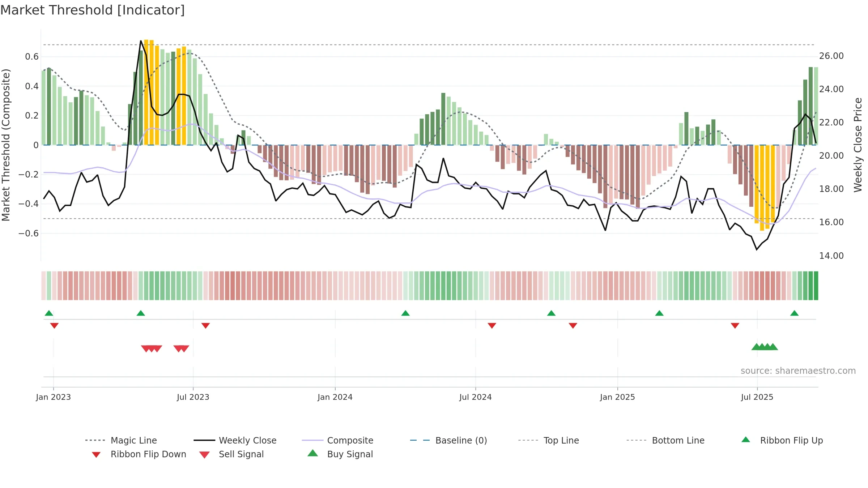Image resolution: width=868 pixels, height=488 pixels.
Task: Click the weekly close low point in July 2025
Action: click(x=757, y=249)
